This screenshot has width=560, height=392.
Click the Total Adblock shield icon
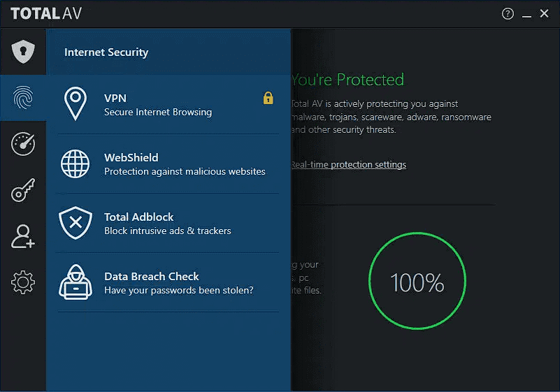coord(76,223)
